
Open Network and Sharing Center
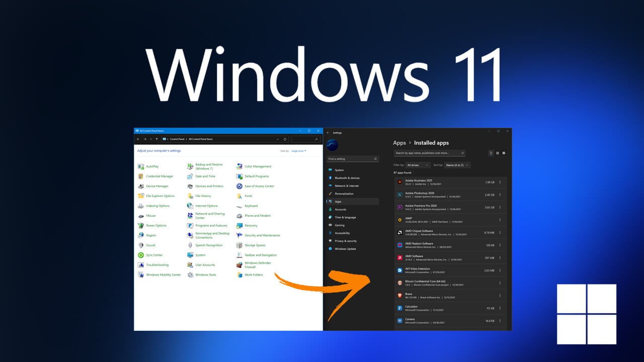pyautogui.click(x=206, y=216)
